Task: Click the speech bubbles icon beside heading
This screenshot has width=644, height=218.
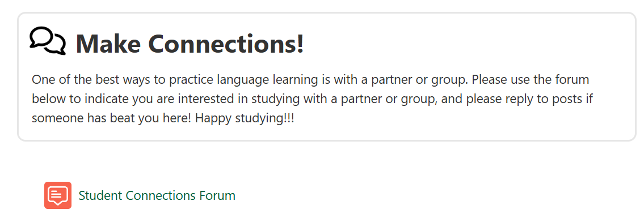Action: point(48,41)
